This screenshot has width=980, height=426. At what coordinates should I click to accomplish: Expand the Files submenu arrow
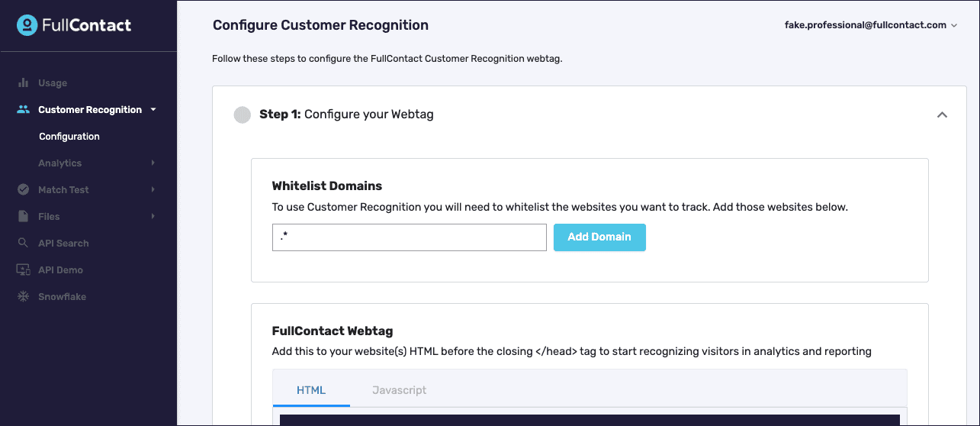(x=153, y=217)
